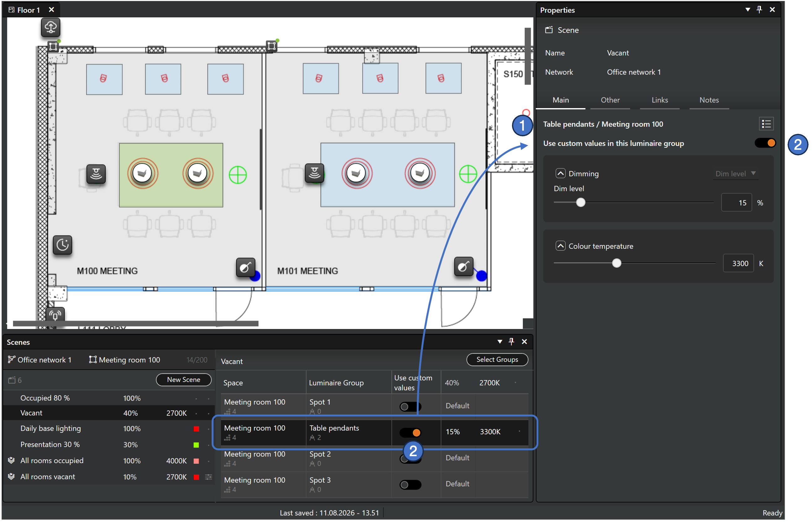Select the Occupied 80 % scene
Viewport: 812px width, 522px height.
tap(108, 398)
